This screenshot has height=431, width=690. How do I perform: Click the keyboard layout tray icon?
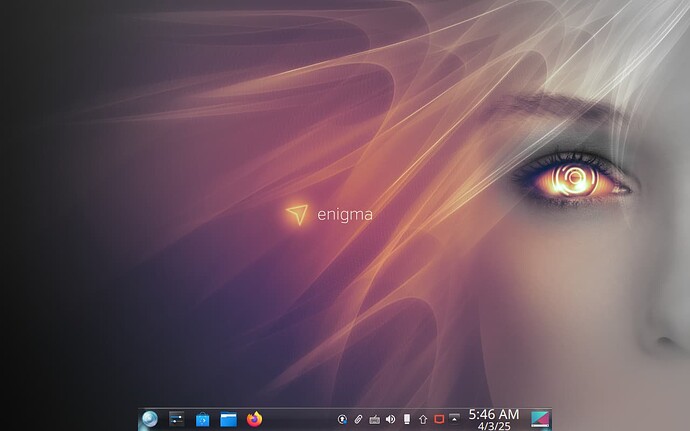(x=374, y=420)
